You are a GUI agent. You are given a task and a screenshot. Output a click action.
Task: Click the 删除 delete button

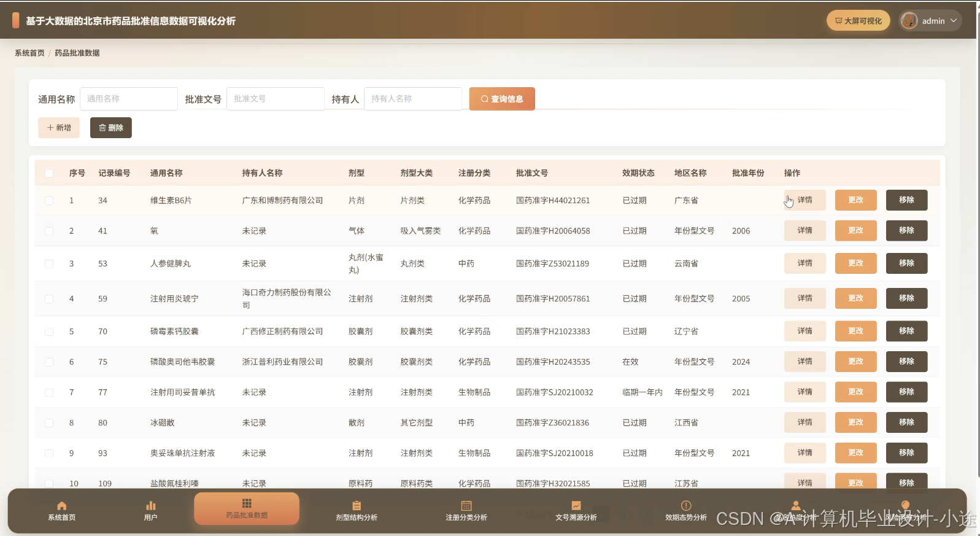[x=111, y=128]
